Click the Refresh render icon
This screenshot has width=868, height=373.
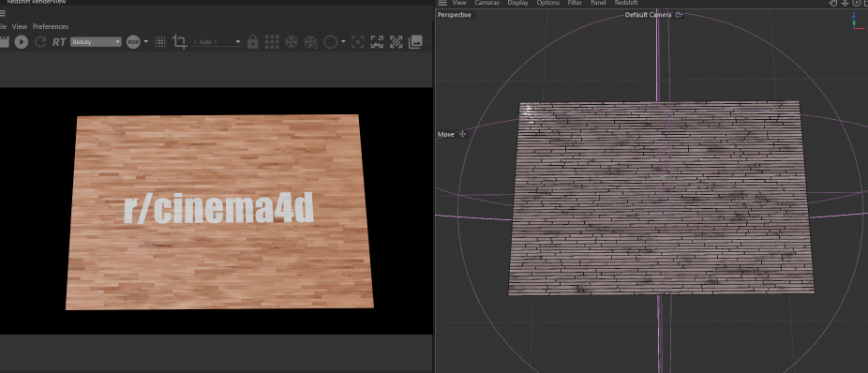click(x=40, y=41)
